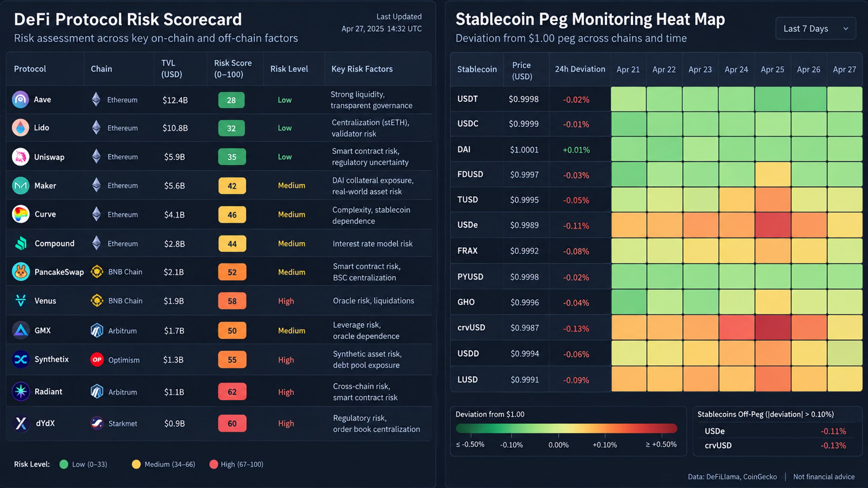The width and height of the screenshot is (868, 488).
Task: Click the DAI +0.01% deviation value
Action: pyautogui.click(x=576, y=150)
